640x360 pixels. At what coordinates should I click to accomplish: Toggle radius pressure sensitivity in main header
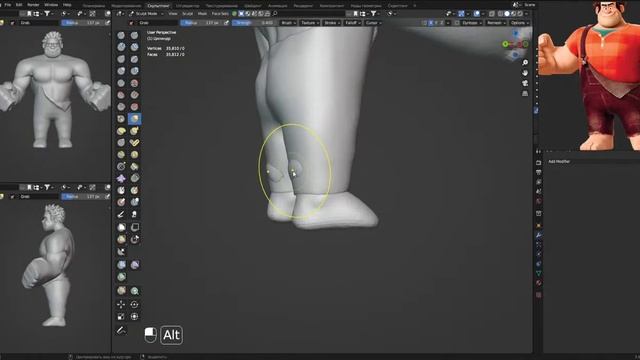(227, 23)
